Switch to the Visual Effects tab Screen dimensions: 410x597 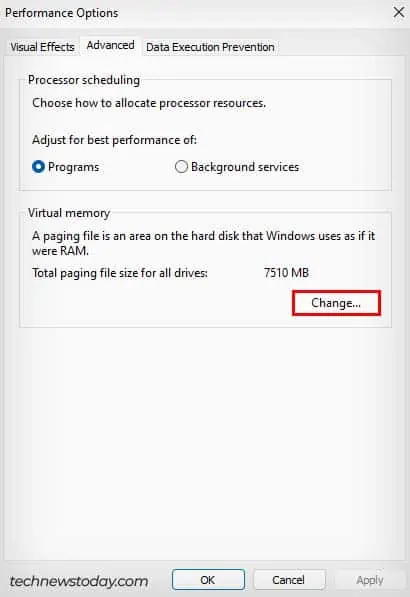(42, 47)
